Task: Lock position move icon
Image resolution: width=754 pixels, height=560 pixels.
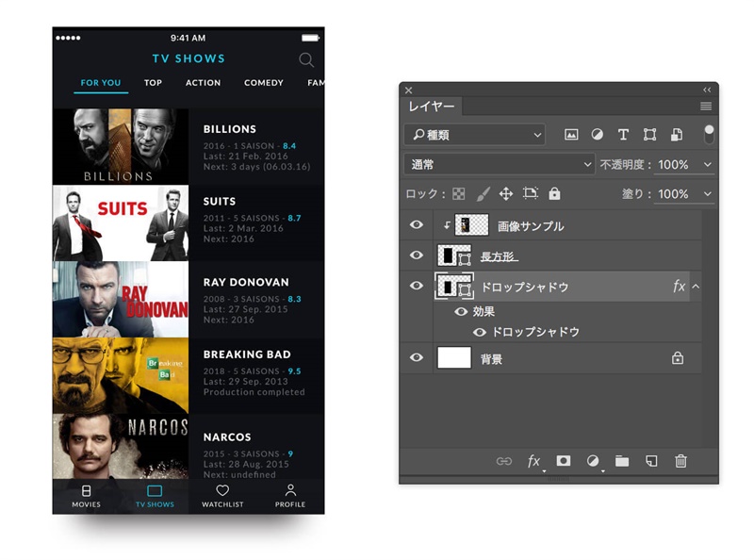Action: pos(506,194)
